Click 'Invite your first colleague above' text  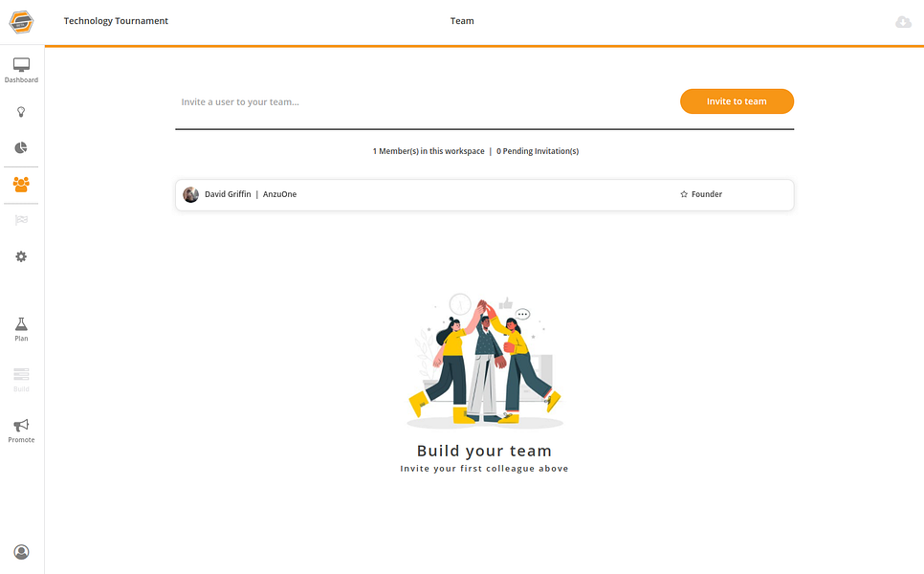[484, 469]
